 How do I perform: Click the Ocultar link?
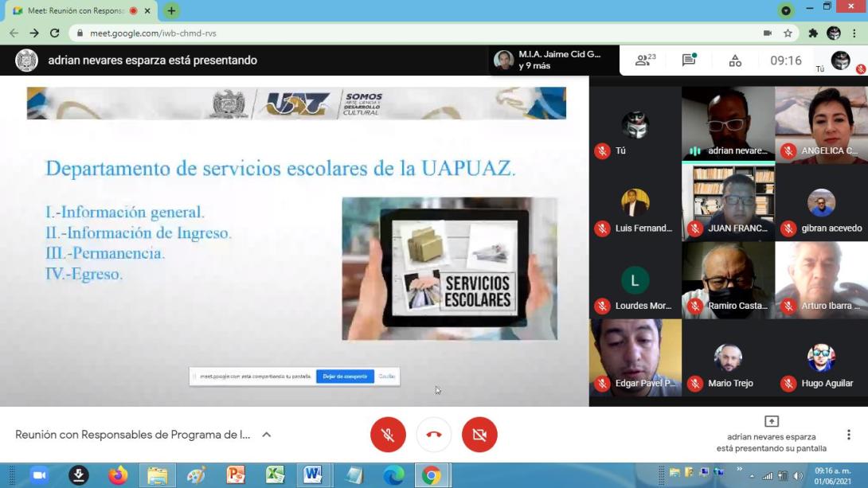387,377
